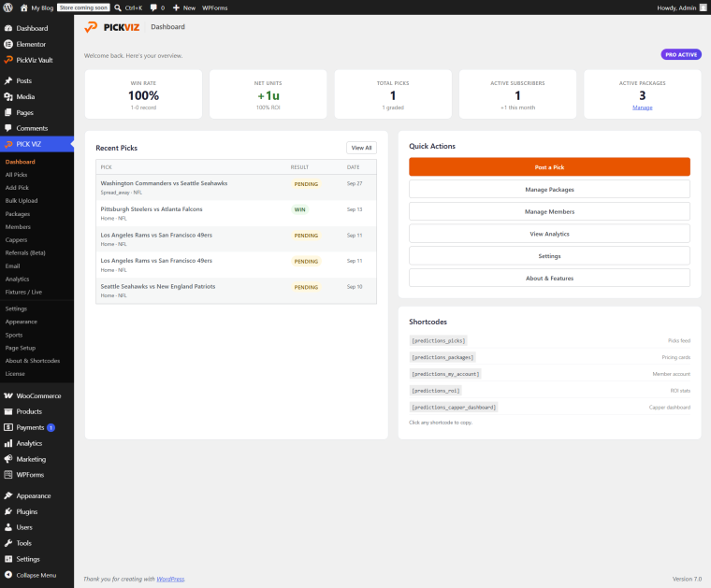This screenshot has width=711, height=588.
Task: Copy the [predictions_packages] shortcode
Action: coord(443,357)
